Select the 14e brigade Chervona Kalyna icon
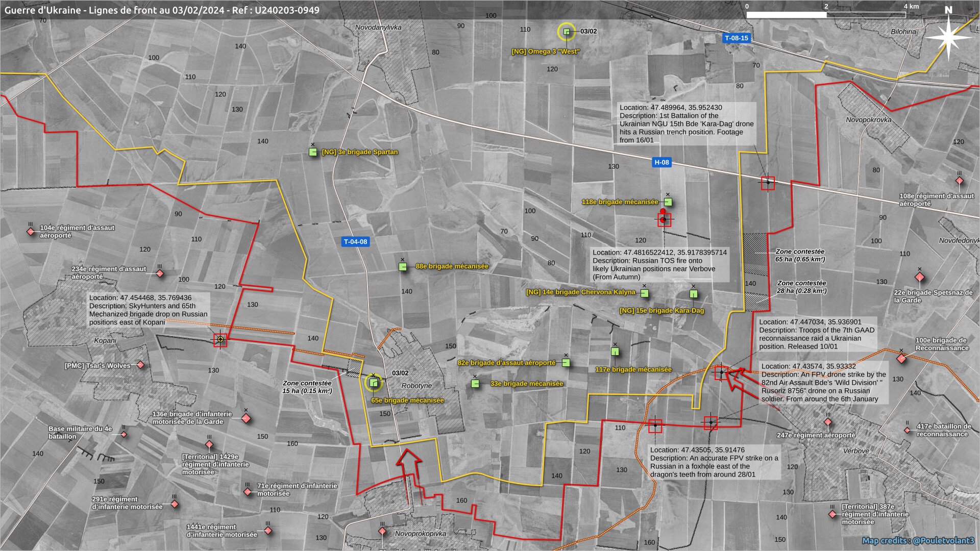 644,293
